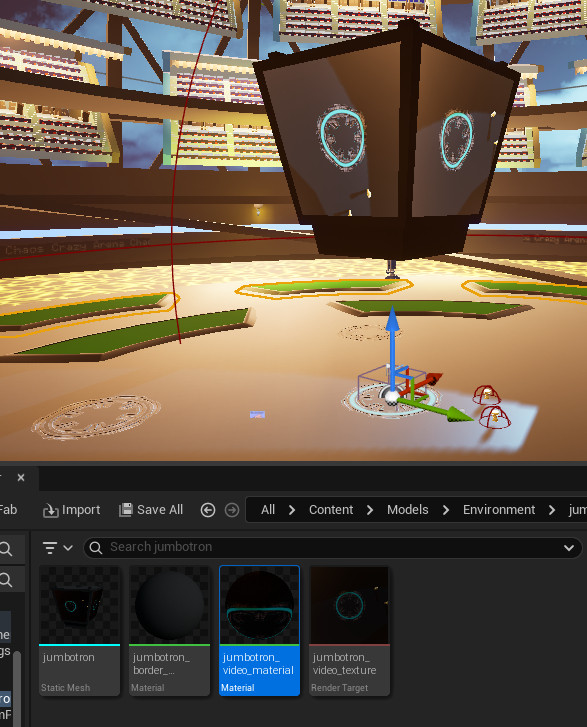Click the Search jumbotron field
The height and width of the screenshot is (727, 587).
[x=332, y=548]
